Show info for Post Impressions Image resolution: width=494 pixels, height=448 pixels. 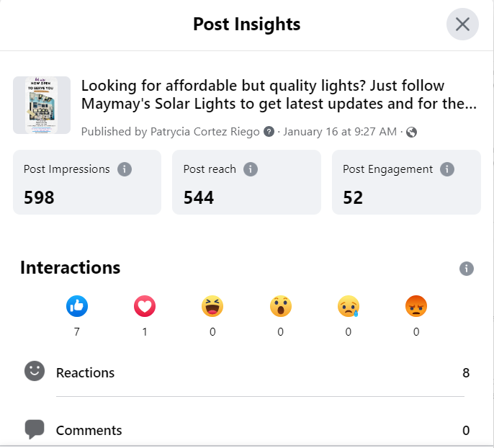(x=125, y=169)
